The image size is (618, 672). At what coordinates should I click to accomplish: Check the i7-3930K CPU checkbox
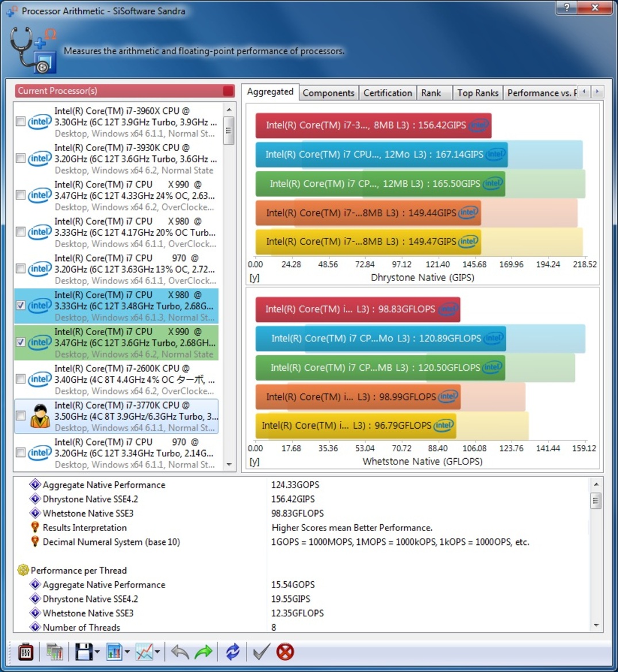click(x=21, y=159)
